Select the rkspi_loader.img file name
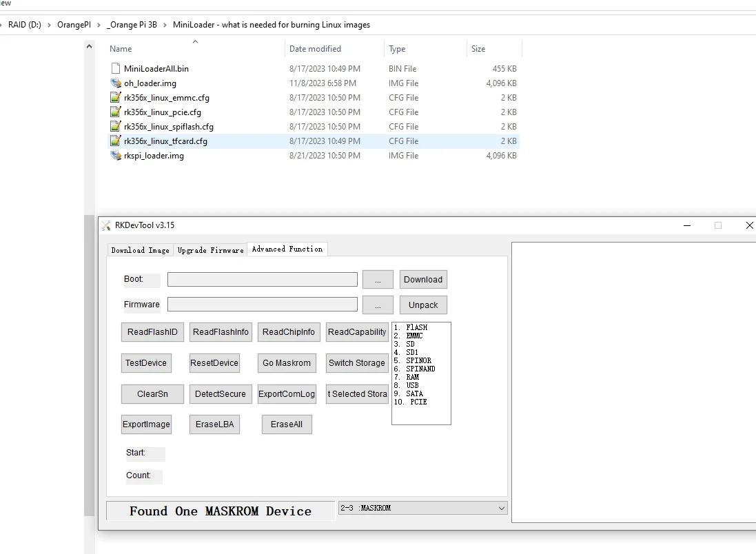Screen dimensions: 756x554 (154, 156)
